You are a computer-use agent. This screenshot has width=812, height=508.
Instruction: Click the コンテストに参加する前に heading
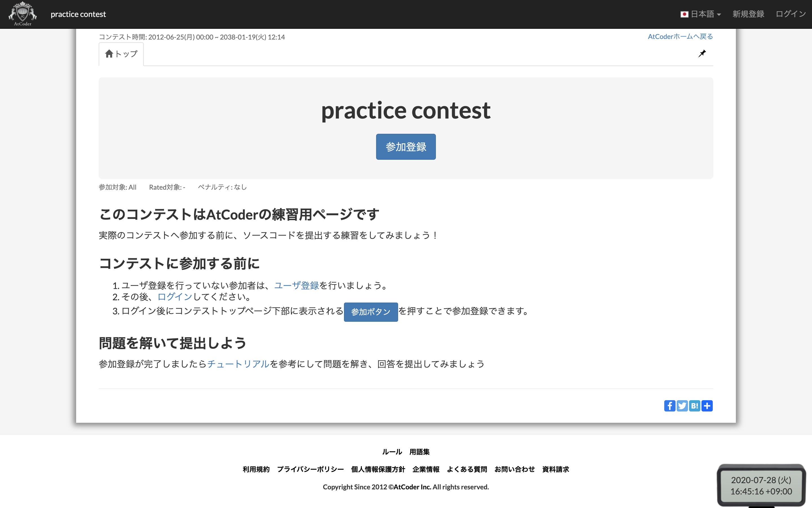click(x=179, y=263)
